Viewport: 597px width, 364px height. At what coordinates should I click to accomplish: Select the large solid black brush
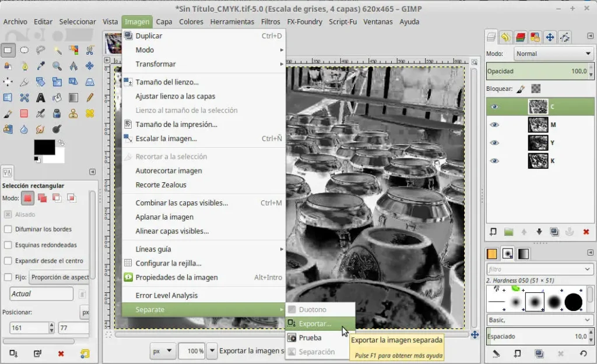click(x=574, y=302)
